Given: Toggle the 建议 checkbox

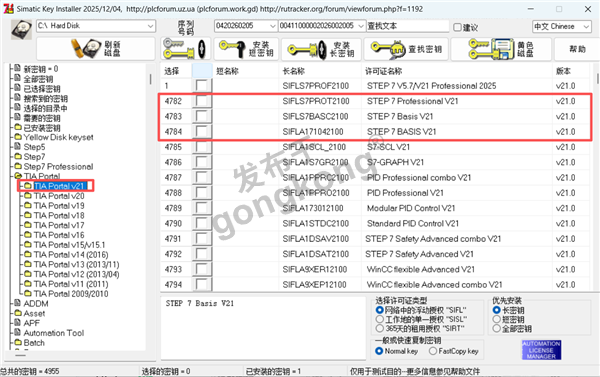Looking at the screenshot, I should 457,27.
